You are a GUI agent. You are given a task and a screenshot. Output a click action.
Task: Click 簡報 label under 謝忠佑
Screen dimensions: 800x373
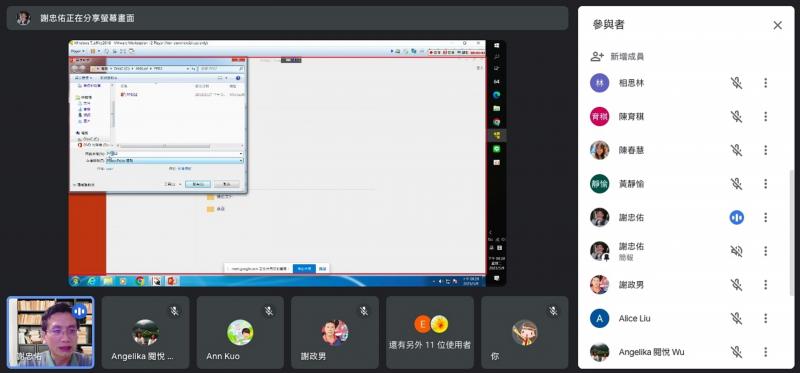pyautogui.click(x=626, y=258)
